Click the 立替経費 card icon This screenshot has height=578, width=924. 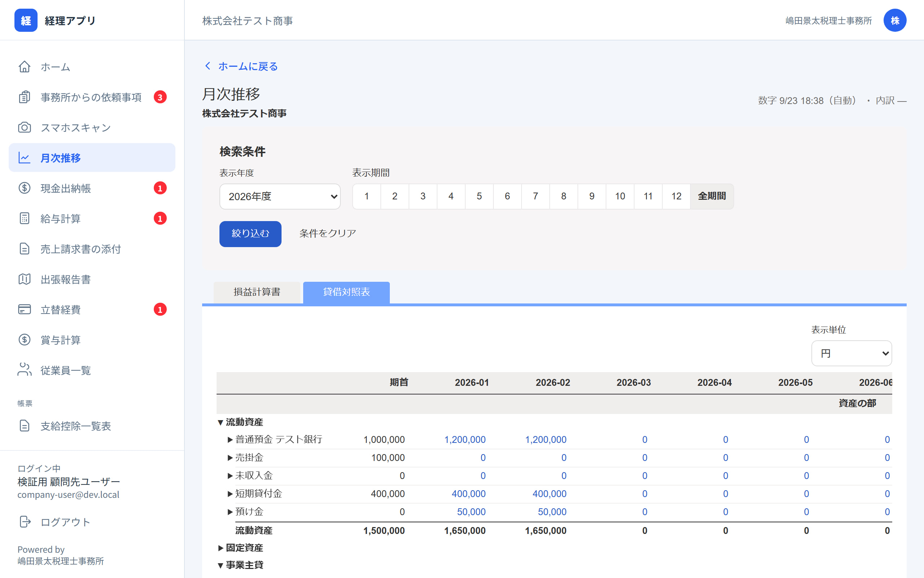pos(25,309)
